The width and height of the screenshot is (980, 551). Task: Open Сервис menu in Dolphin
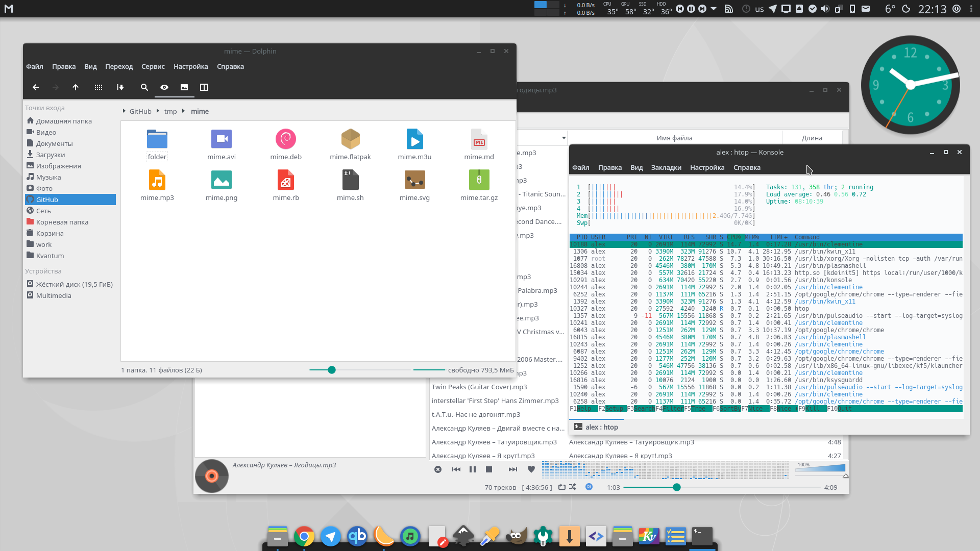click(153, 66)
